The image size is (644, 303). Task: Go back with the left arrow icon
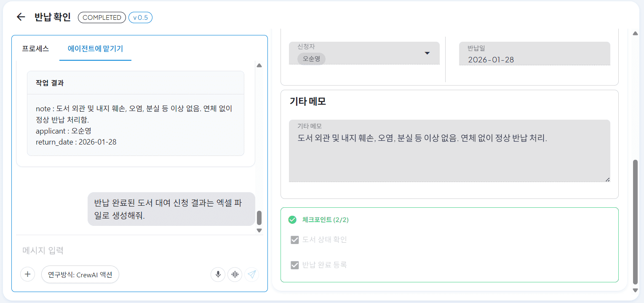click(x=21, y=17)
